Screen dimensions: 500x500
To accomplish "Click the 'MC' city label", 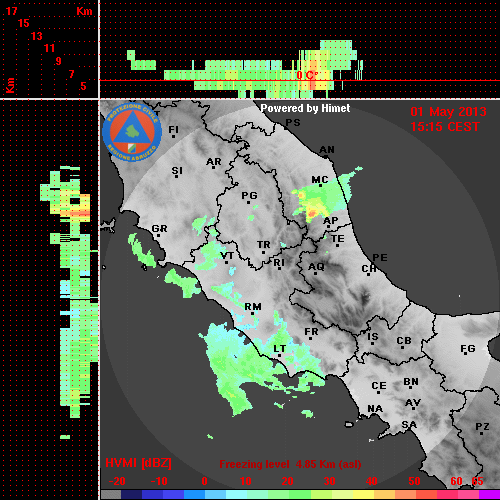I will coord(320,180).
